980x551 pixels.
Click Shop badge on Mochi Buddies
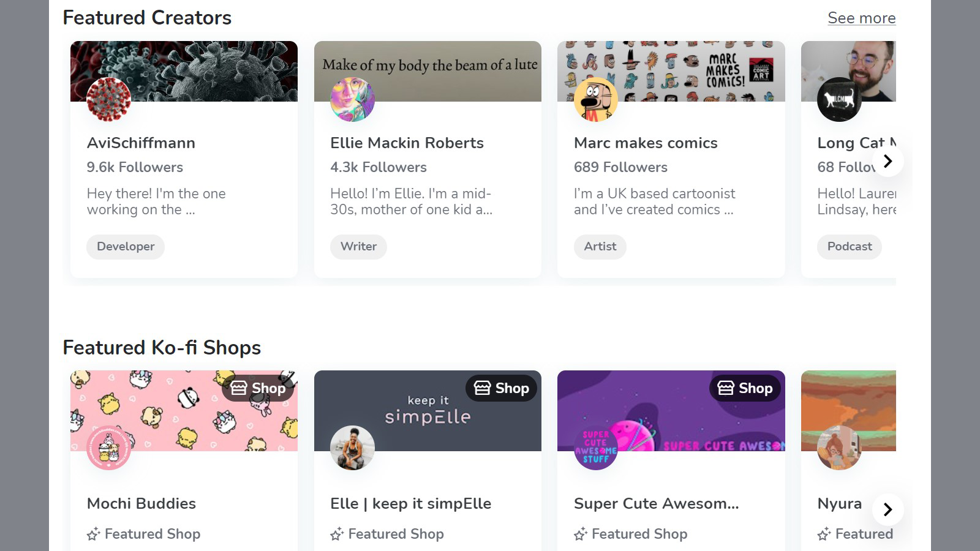pyautogui.click(x=259, y=388)
